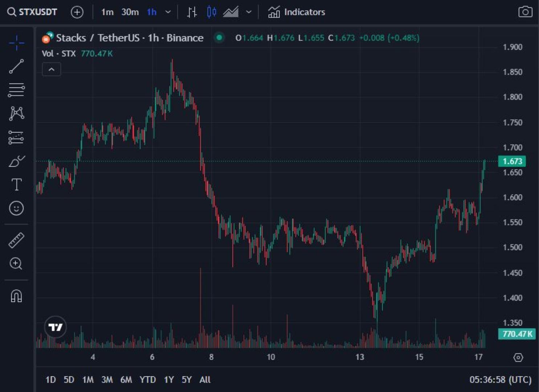Set date range to 5Y
The height and width of the screenshot is (392, 539).
[x=187, y=380]
